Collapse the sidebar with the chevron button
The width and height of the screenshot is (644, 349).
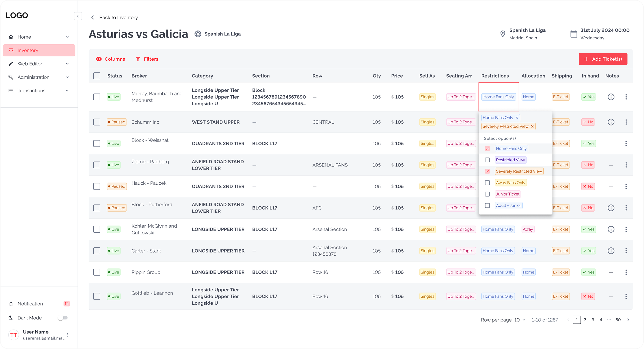tap(78, 16)
